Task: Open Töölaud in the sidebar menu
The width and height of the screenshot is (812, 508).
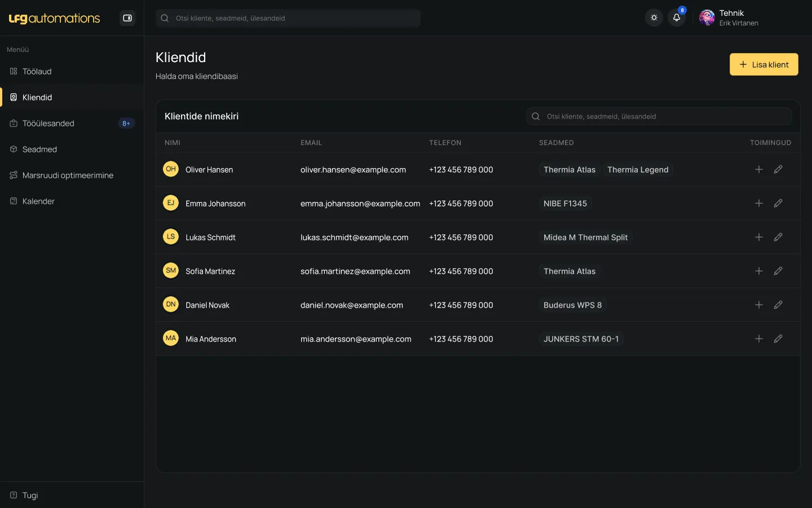Action: tap(72, 72)
